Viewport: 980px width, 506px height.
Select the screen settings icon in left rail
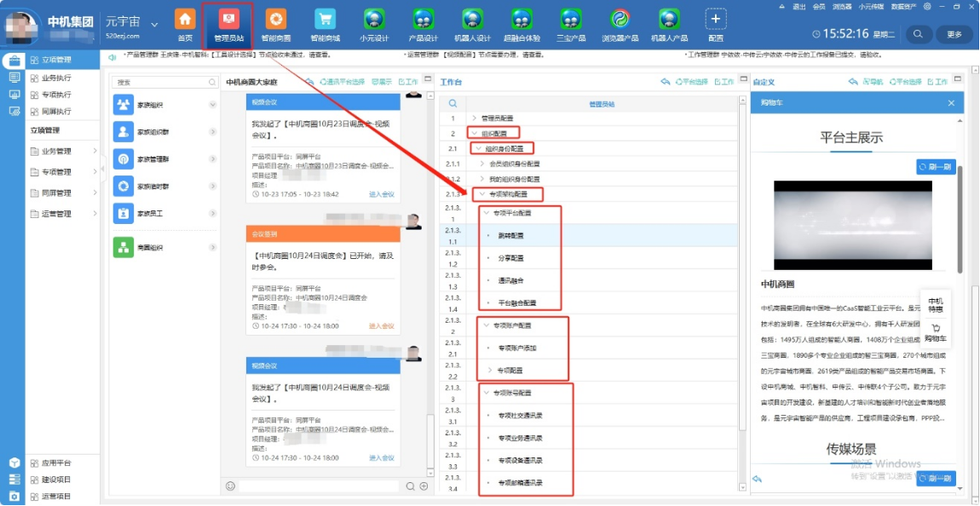[14, 112]
